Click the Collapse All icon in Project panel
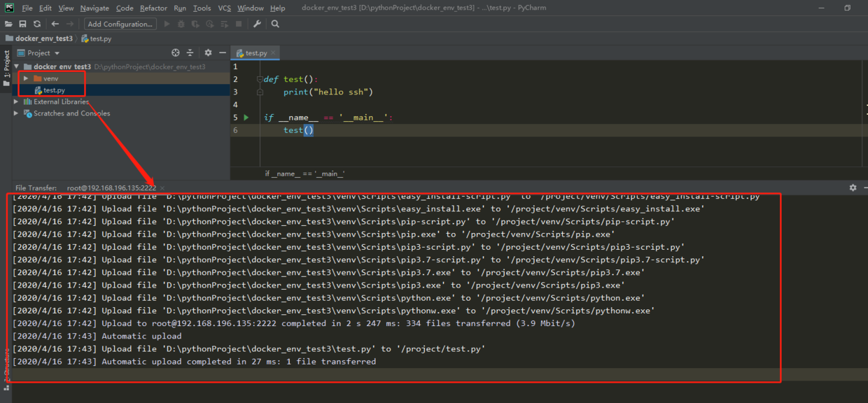The height and width of the screenshot is (403, 868). [x=190, y=52]
